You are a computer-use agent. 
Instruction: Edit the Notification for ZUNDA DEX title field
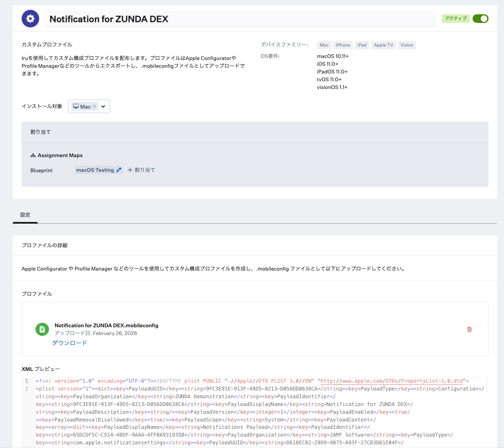pyautogui.click(x=241, y=19)
